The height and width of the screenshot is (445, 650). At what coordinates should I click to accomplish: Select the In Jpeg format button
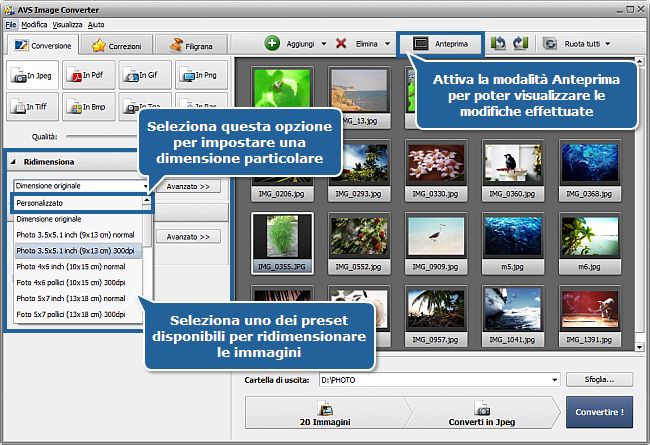[31, 75]
